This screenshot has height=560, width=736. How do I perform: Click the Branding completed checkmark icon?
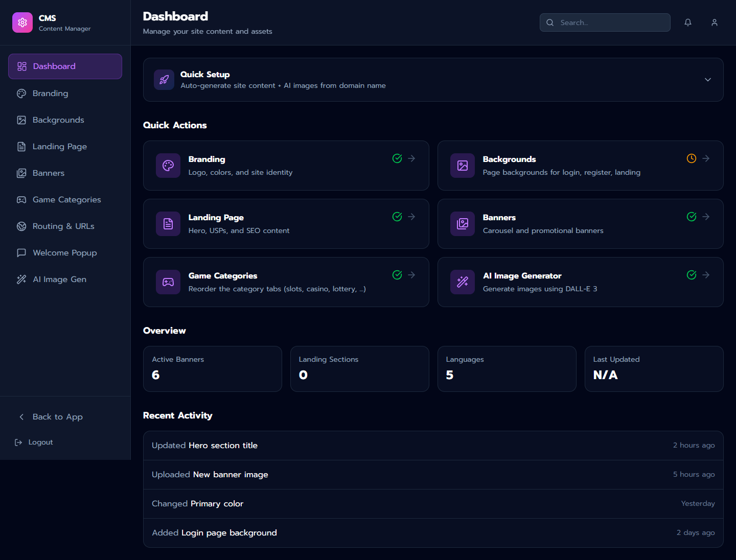click(x=397, y=158)
